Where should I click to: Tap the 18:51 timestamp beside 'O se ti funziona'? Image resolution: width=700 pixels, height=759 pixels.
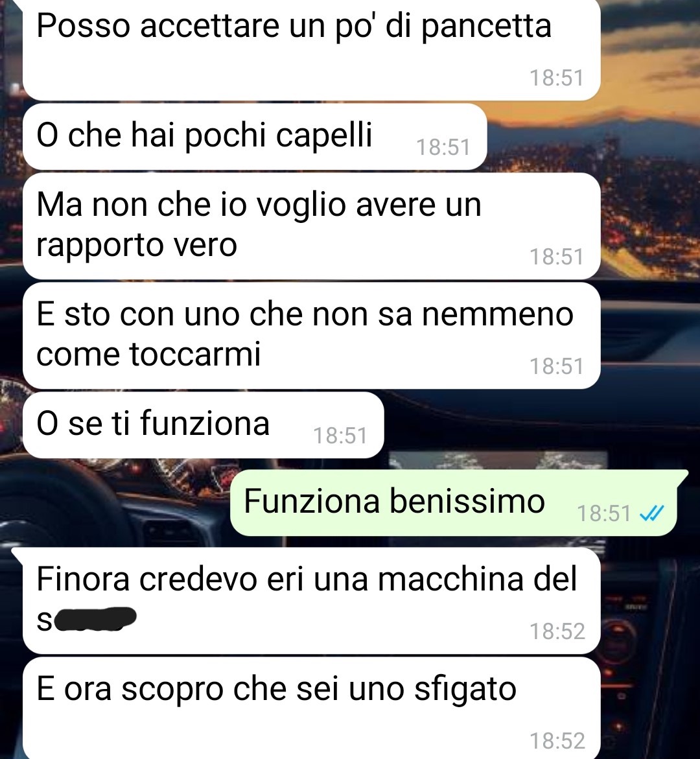[340, 436]
